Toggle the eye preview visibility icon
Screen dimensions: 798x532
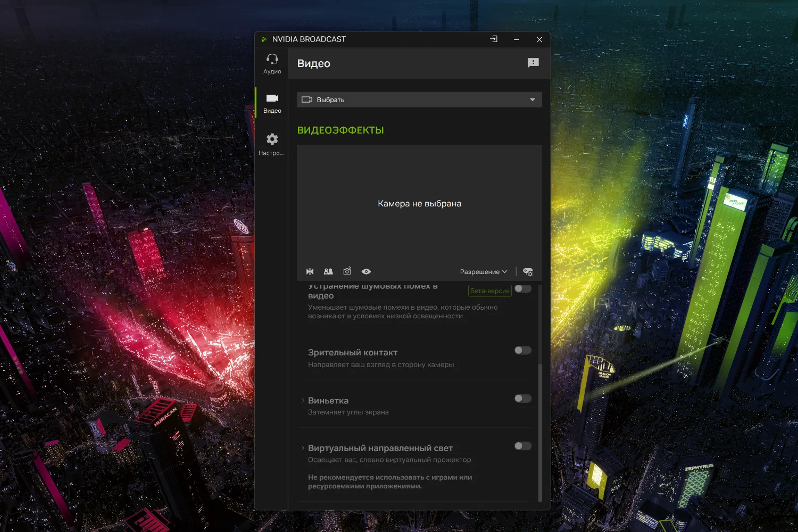click(366, 271)
